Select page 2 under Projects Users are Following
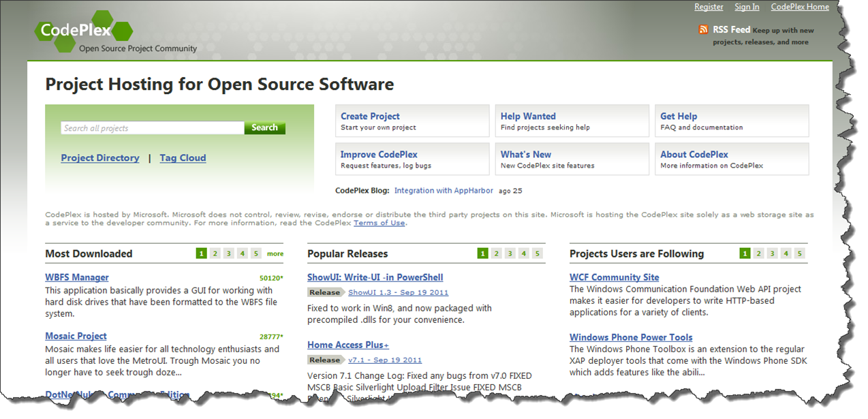 [x=758, y=253]
